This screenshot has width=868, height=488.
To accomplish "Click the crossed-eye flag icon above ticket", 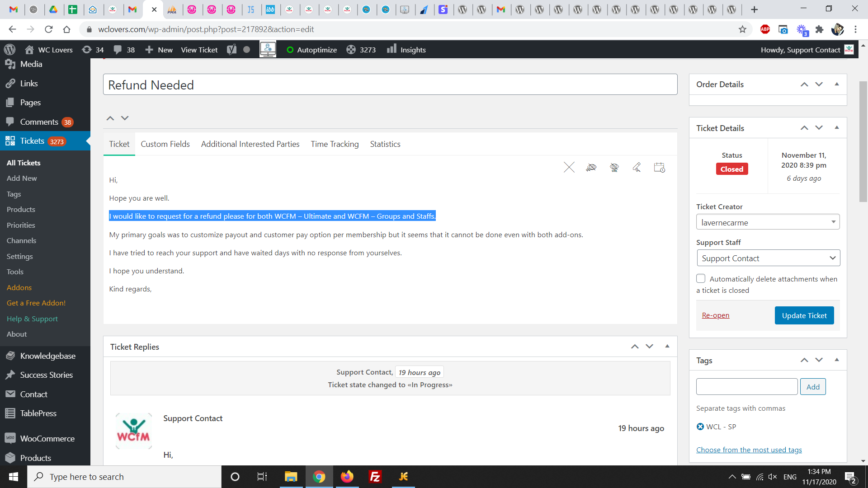I will (x=591, y=168).
